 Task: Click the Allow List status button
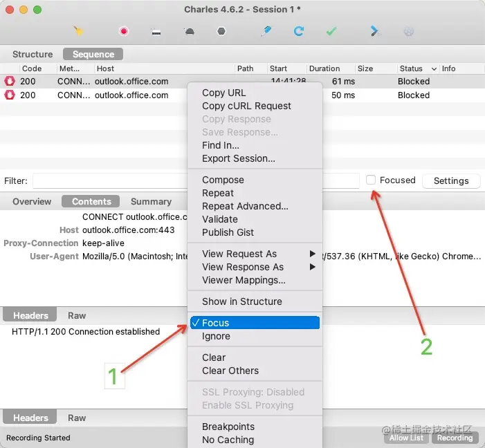[x=406, y=438]
